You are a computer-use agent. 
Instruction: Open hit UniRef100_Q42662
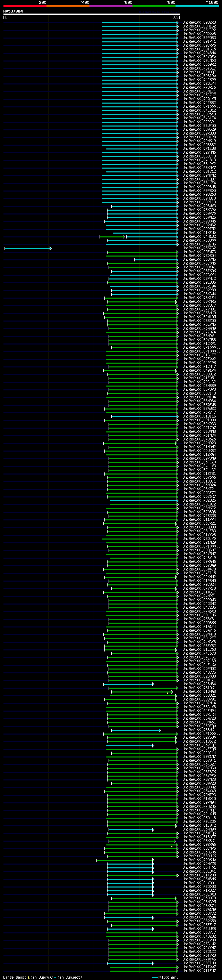click(199, 103)
